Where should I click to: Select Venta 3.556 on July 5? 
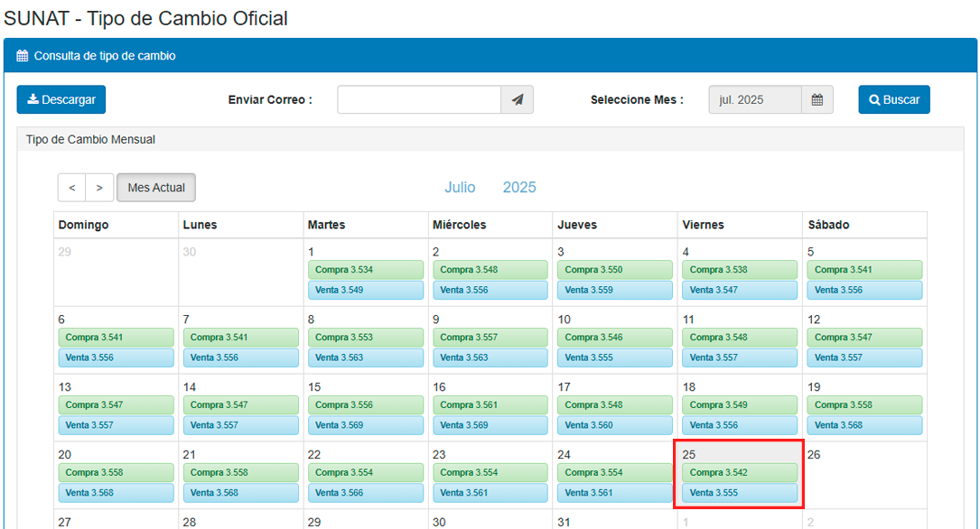(x=864, y=290)
